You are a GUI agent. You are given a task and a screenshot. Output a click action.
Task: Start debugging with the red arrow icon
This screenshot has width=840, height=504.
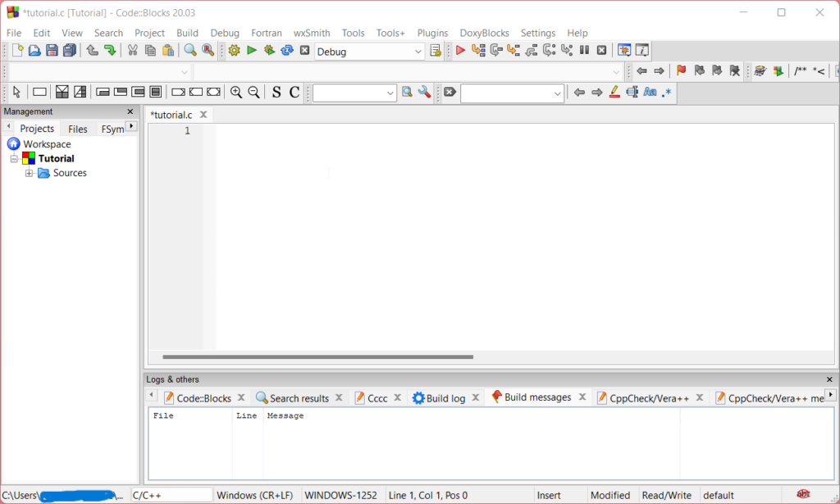460,51
